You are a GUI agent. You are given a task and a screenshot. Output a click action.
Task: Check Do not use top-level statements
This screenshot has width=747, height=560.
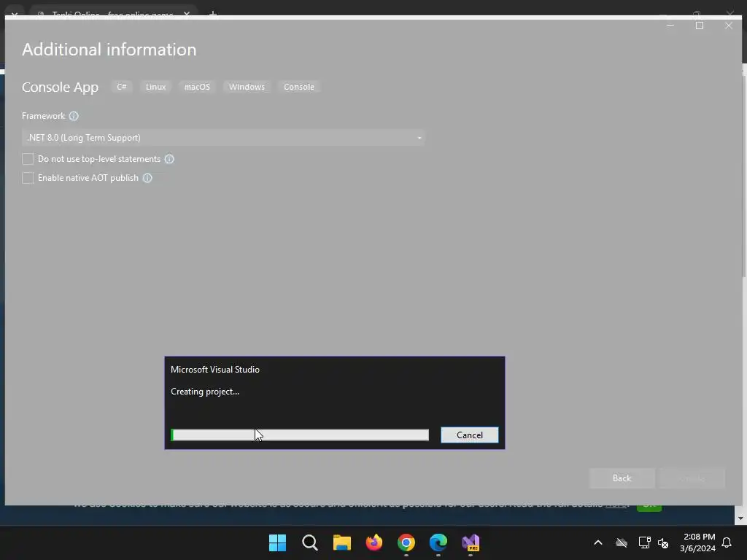(x=28, y=158)
